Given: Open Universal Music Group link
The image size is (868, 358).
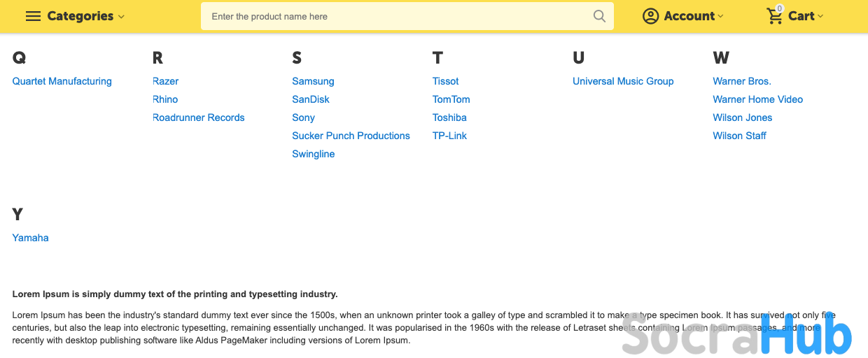Looking at the screenshot, I should [x=623, y=81].
